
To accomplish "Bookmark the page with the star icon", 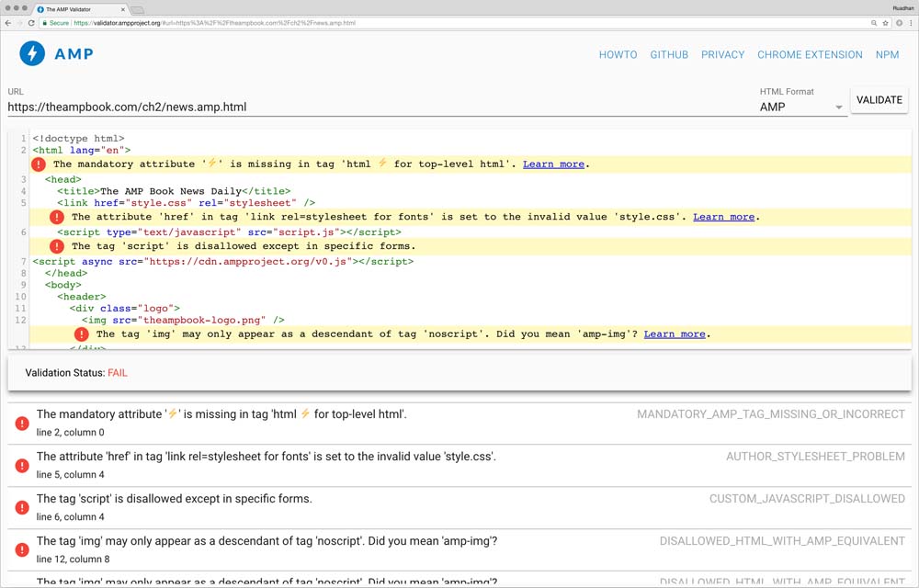I will coord(886,23).
